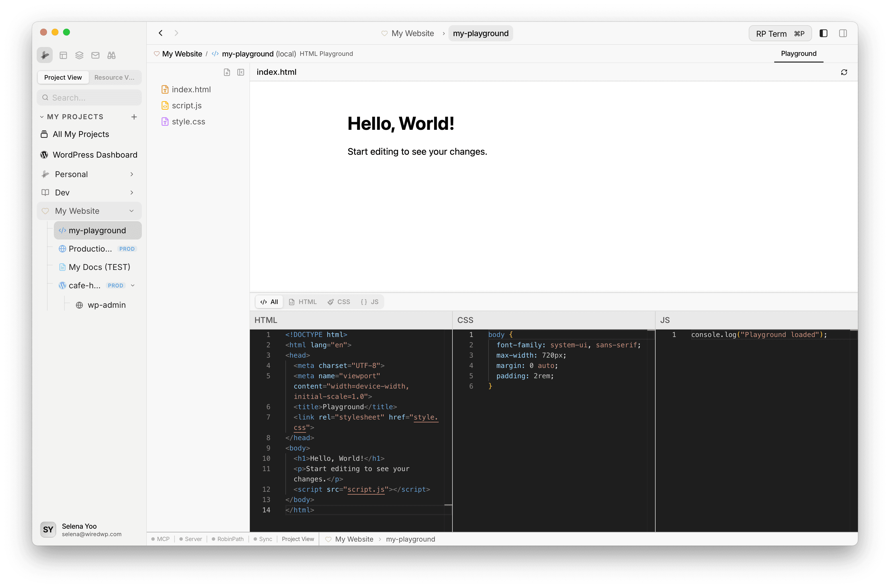This screenshot has height=588, width=890.
Task: Collapse the cafe-h site chevron
Action: click(x=133, y=285)
